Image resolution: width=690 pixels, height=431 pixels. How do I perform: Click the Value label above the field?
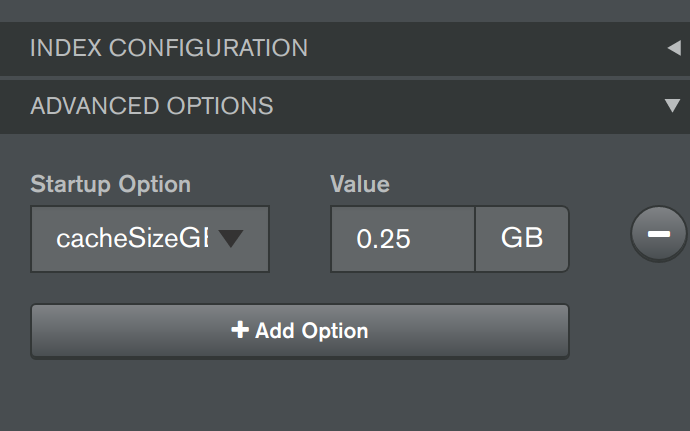360,184
